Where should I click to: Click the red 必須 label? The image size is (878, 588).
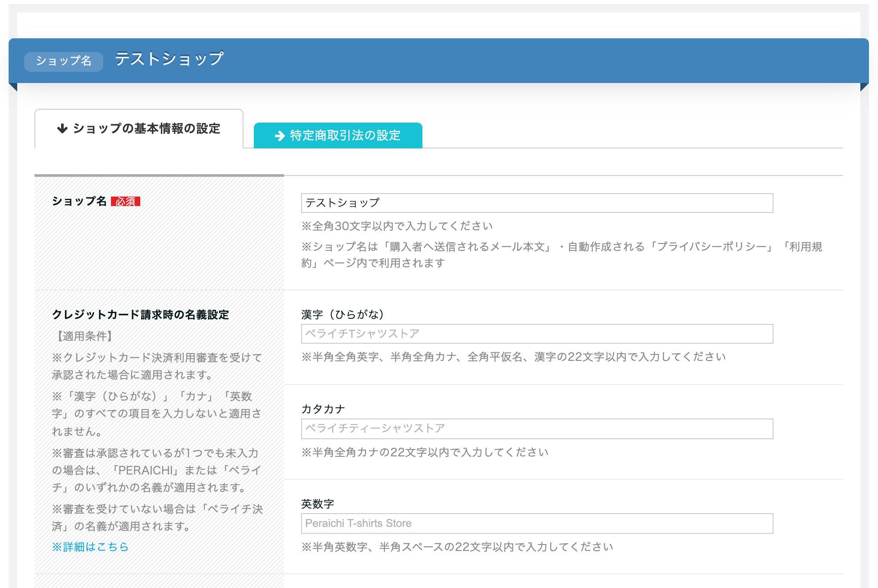(126, 201)
